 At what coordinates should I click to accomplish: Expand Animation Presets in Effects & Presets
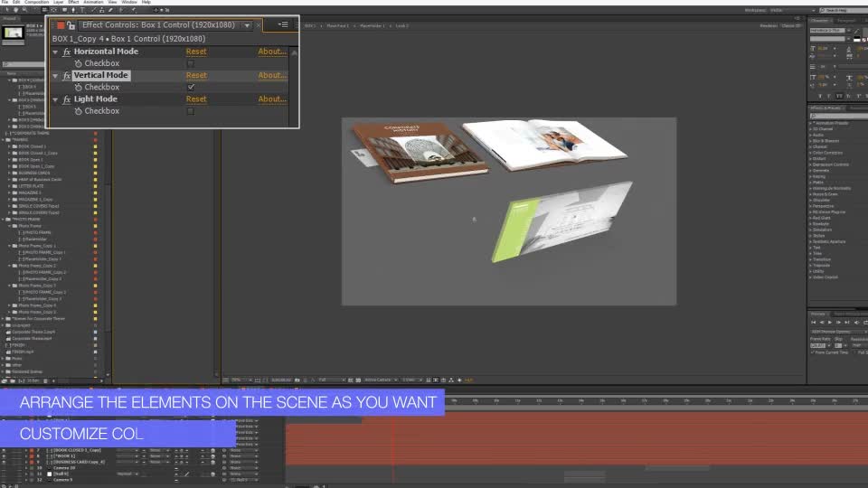click(x=810, y=124)
